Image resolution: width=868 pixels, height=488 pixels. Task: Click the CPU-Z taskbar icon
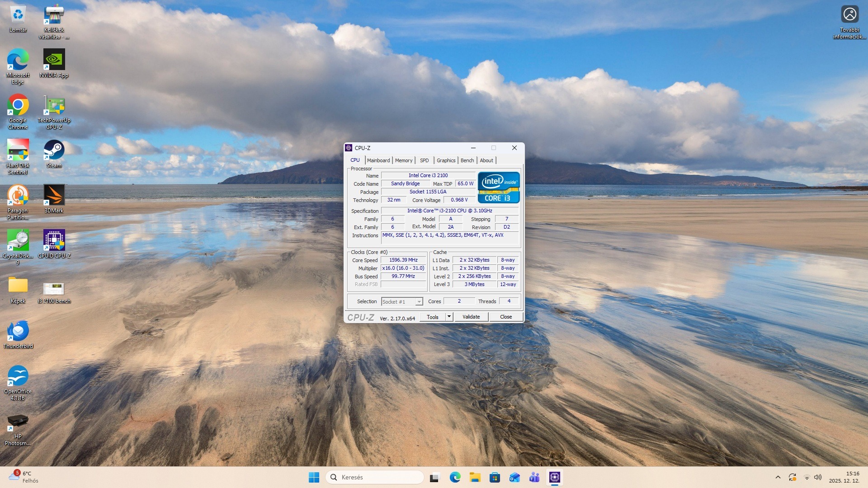[555, 477]
